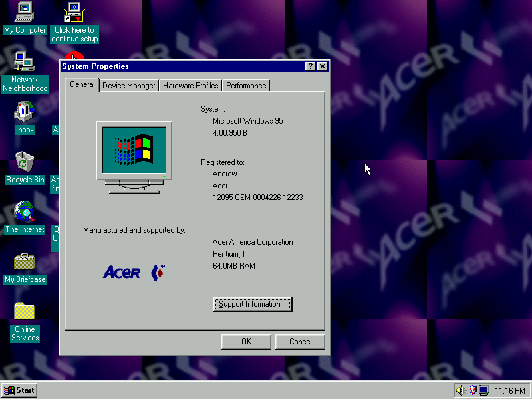
Task: Click the question mark help button
Action: (311, 66)
